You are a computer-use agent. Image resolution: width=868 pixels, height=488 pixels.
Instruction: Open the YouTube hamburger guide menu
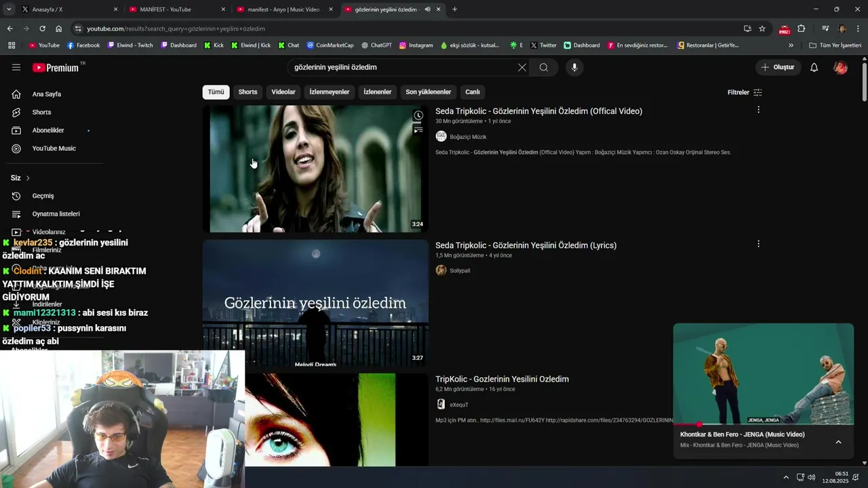(x=16, y=67)
